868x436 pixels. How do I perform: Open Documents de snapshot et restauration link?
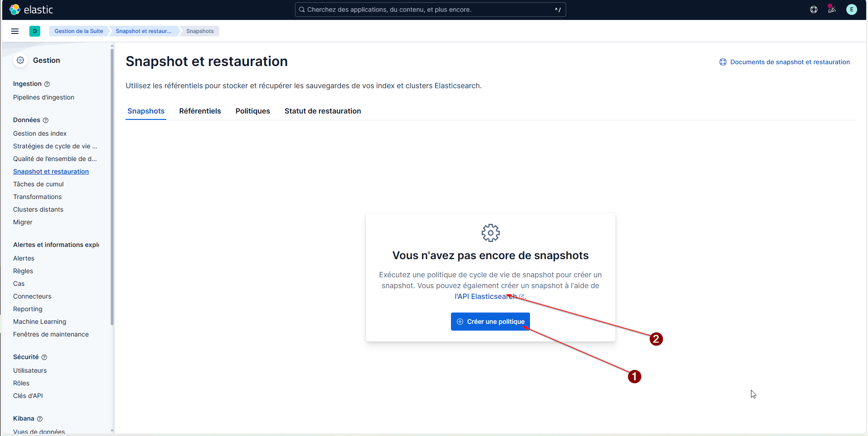[789, 62]
